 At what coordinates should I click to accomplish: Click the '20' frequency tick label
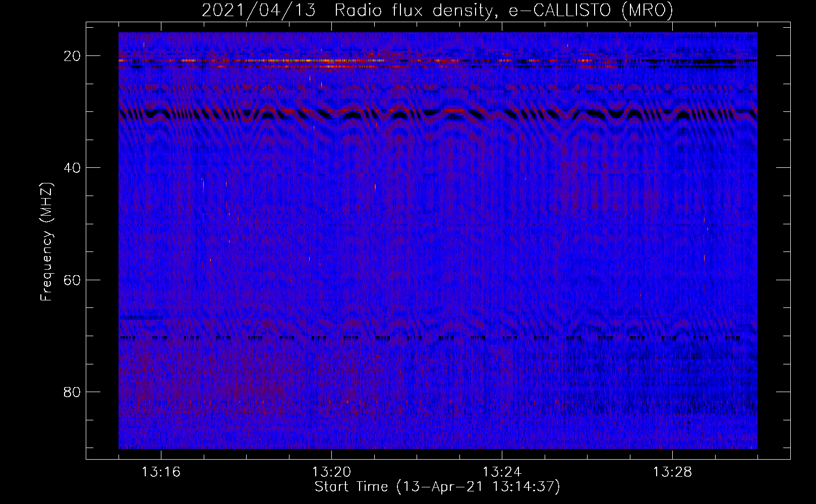coord(73,56)
